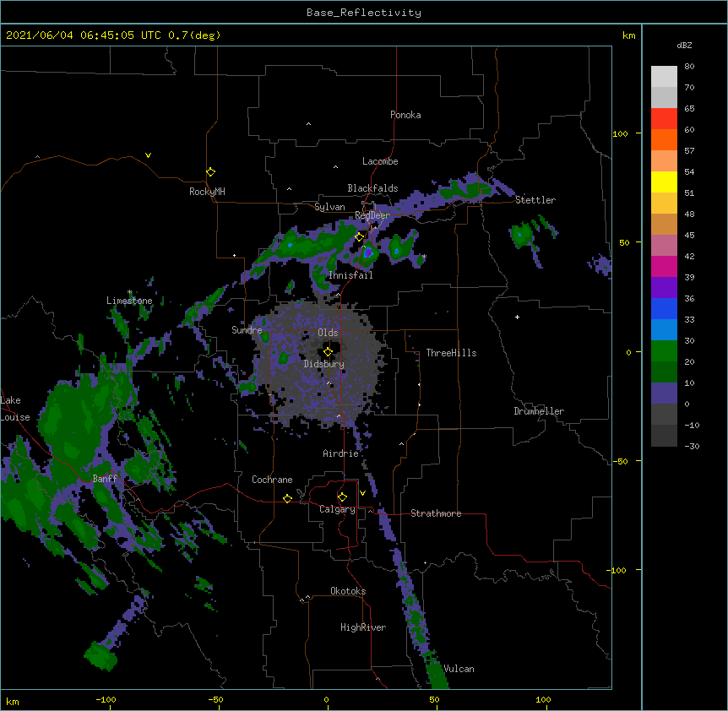Click the 48 value on the dBZ legend
Image resolution: width=728 pixels, height=711 pixels.
coord(689,214)
